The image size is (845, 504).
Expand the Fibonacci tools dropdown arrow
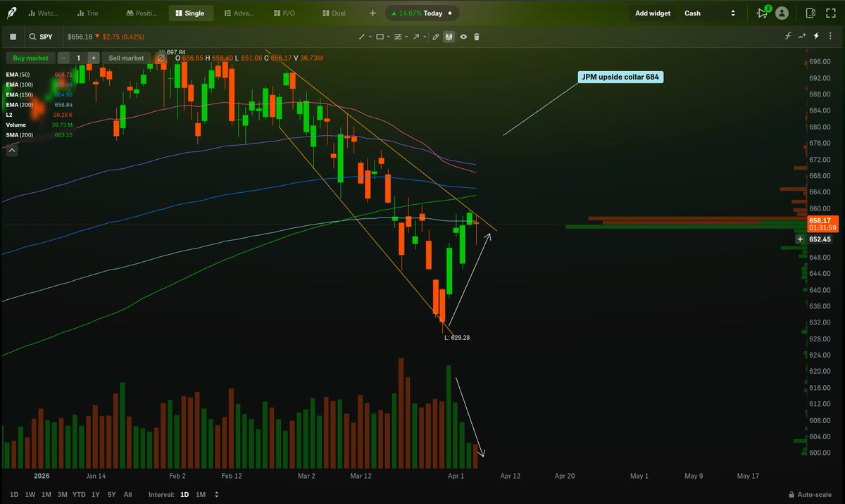point(406,37)
